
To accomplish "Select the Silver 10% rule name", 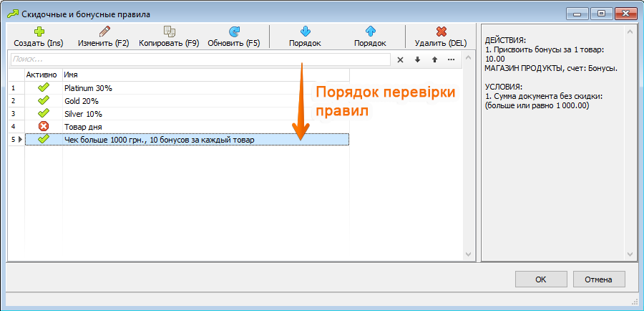I will click(83, 114).
